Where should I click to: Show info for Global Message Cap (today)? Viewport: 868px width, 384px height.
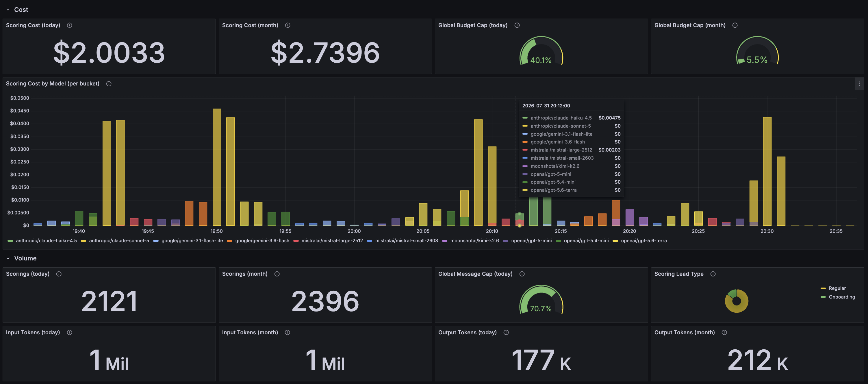point(522,274)
